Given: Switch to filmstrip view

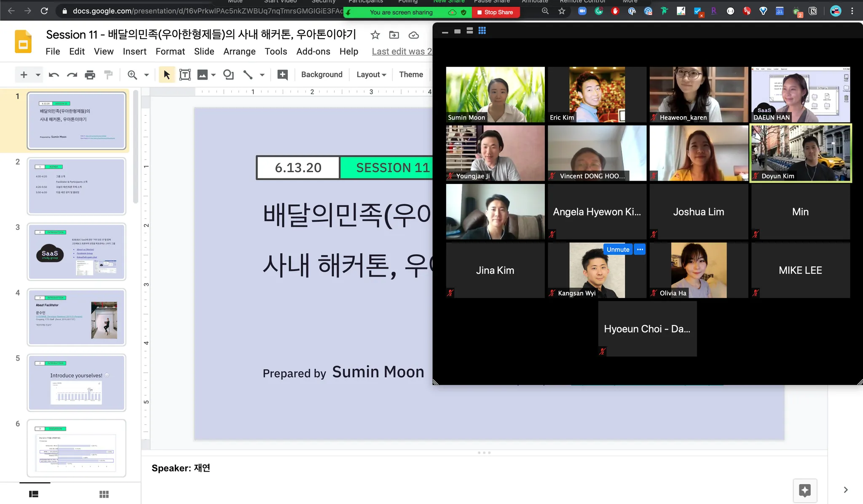Looking at the screenshot, I should pos(34,494).
